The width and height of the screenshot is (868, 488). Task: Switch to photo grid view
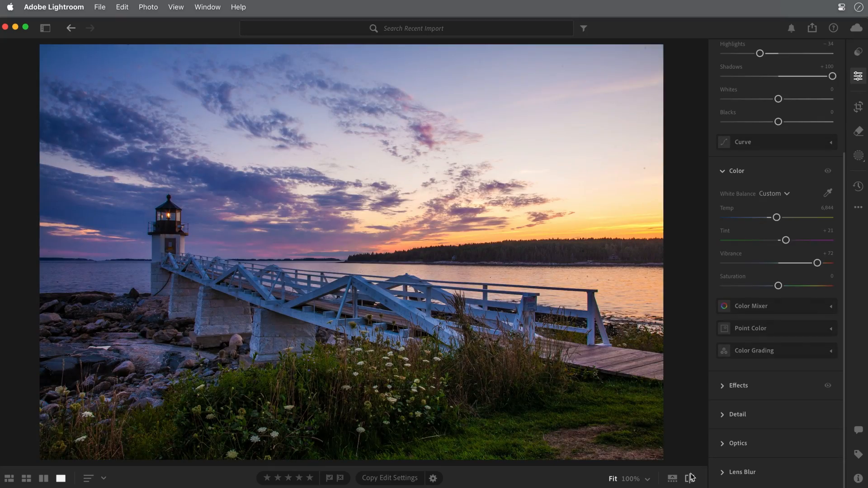(9, 478)
